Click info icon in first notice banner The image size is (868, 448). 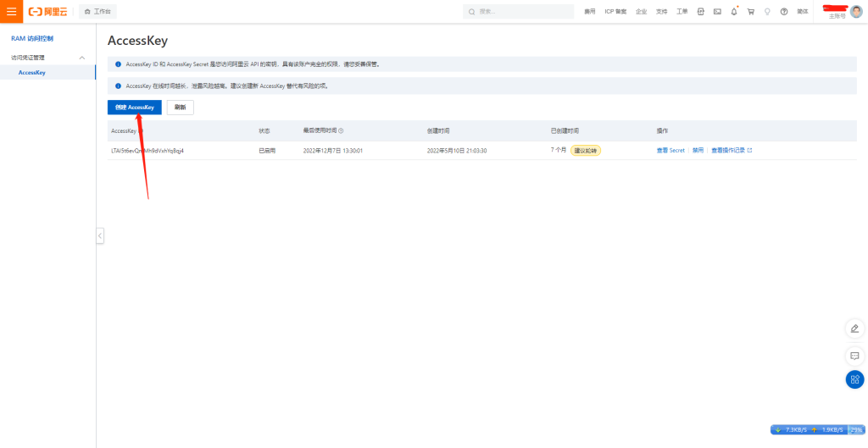118,64
